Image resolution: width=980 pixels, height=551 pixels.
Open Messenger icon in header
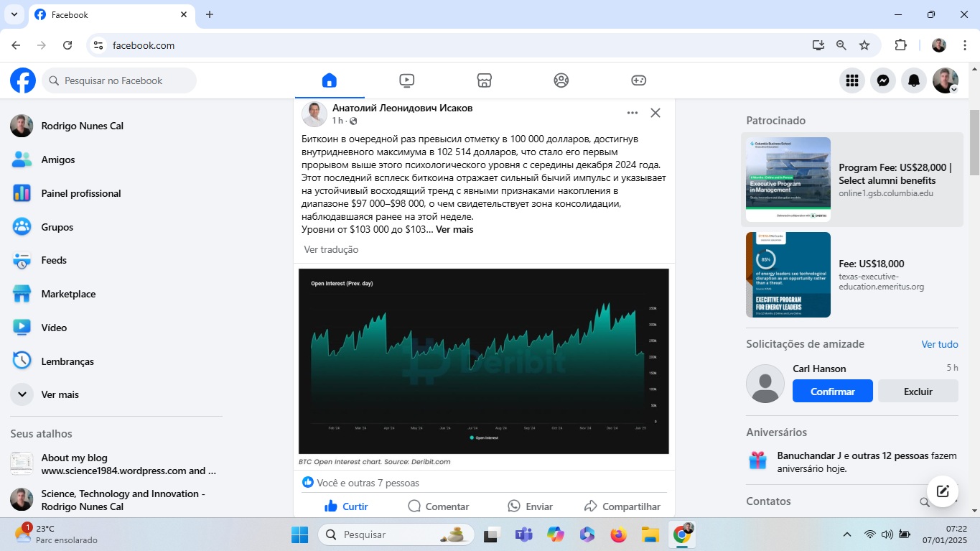coord(884,80)
